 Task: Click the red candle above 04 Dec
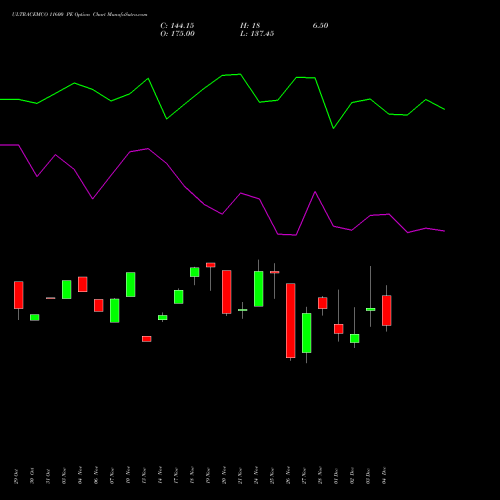[387, 310]
